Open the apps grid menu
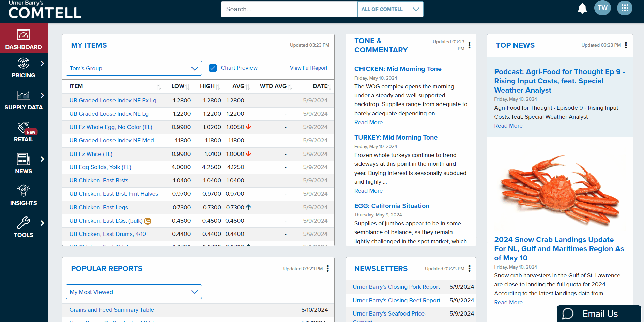This screenshot has width=644, height=322. pyautogui.click(x=625, y=8)
